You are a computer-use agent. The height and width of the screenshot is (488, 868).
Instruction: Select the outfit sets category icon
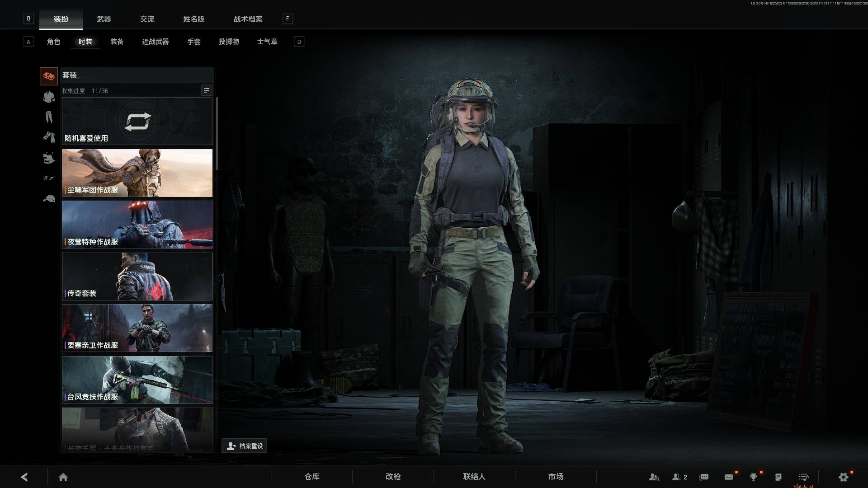(x=48, y=76)
